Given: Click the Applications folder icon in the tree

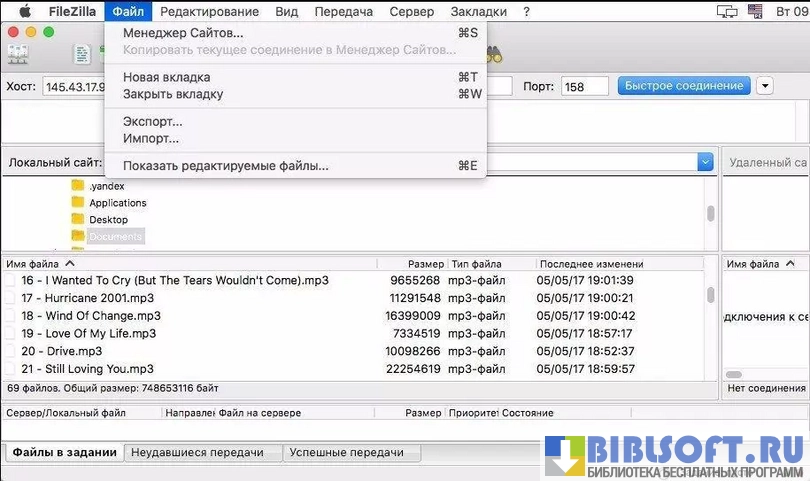Looking at the screenshot, I should pos(78,203).
